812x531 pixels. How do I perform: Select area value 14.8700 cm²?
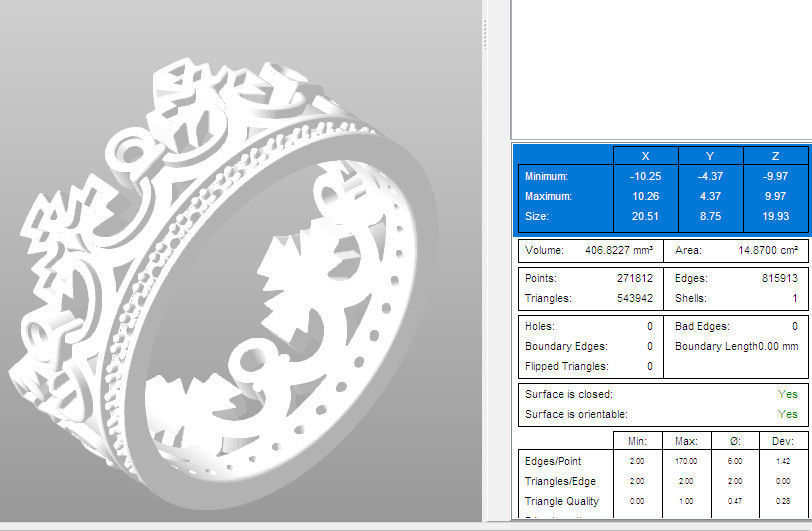click(768, 250)
